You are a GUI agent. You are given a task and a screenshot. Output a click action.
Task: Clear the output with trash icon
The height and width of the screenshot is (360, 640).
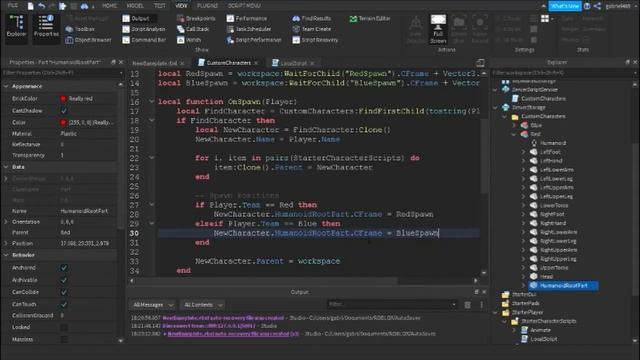[468, 305]
